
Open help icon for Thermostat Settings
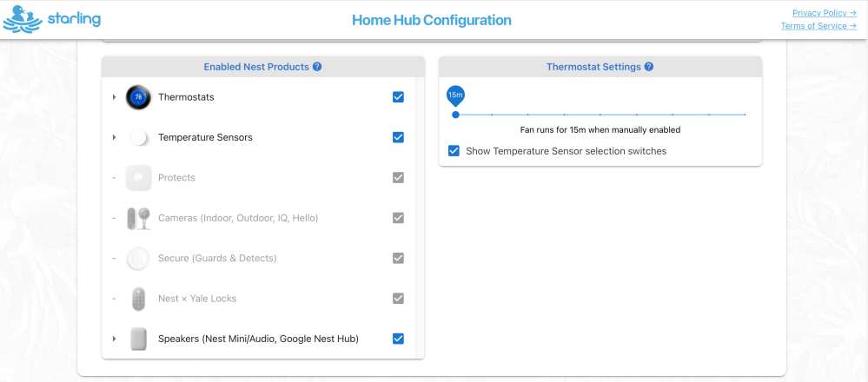(x=649, y=67)
